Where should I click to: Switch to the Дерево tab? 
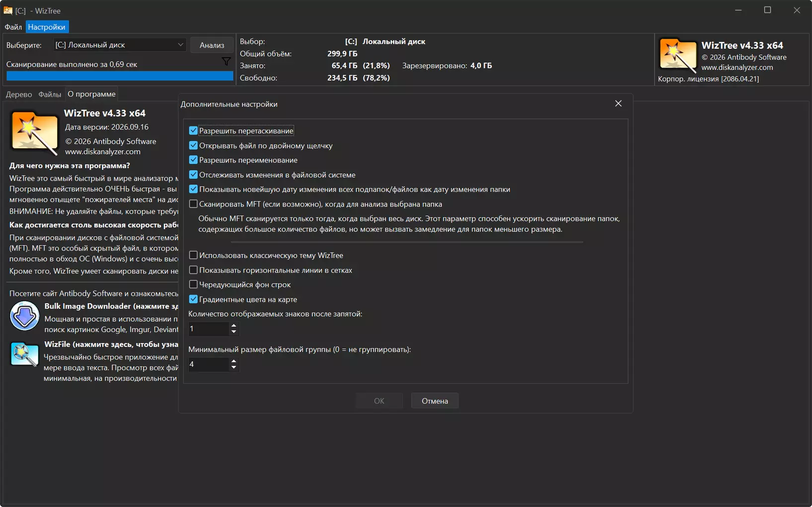tap(19, 94)
